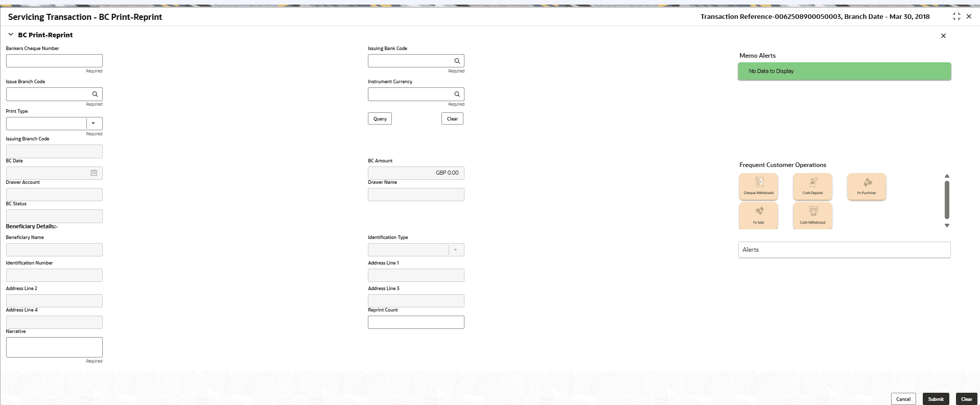Clear the query fields beside Query
The width and height of the screenshot is (980, 405).
point(452,119)
